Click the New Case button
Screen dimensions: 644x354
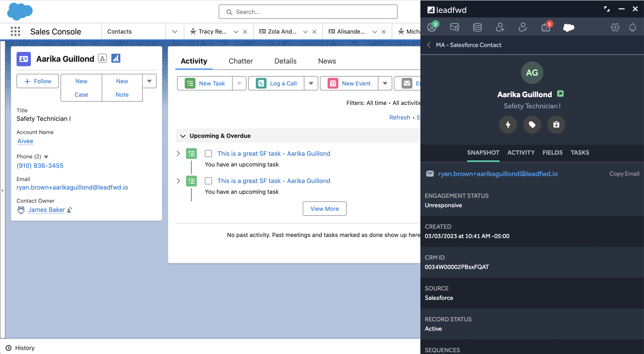click(81, 88)
